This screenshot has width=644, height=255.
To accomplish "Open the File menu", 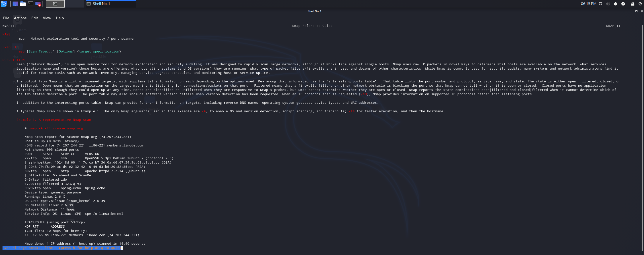I will 6,18.
